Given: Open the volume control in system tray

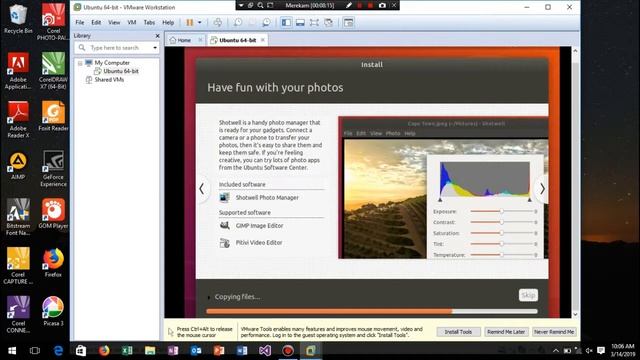Looking at the screenshot, I should point(589,351).
